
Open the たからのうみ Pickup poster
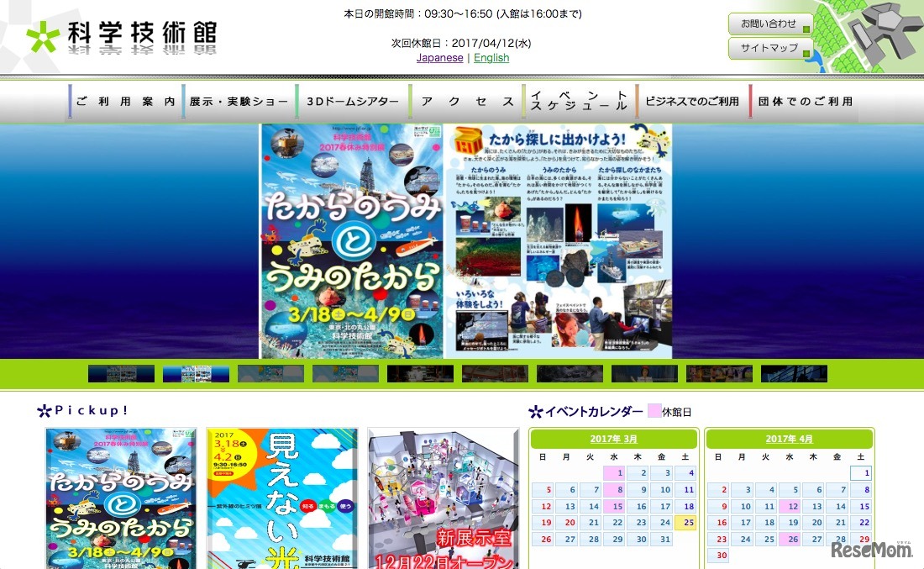coord(121,498)
